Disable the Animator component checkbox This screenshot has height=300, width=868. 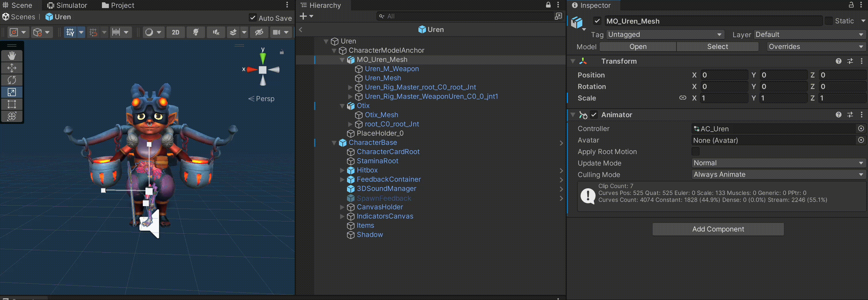pos(594,115)
